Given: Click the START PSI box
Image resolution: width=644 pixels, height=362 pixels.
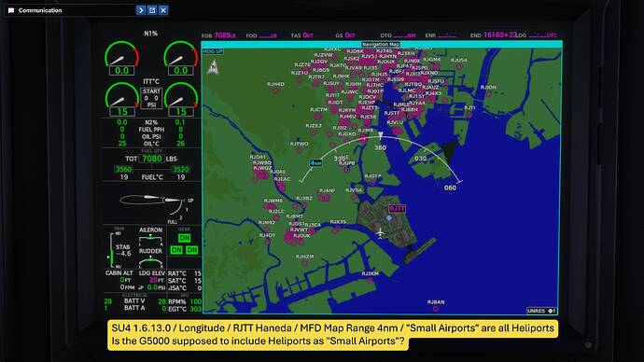Looking at the screenshot, I should coord(151,98).
